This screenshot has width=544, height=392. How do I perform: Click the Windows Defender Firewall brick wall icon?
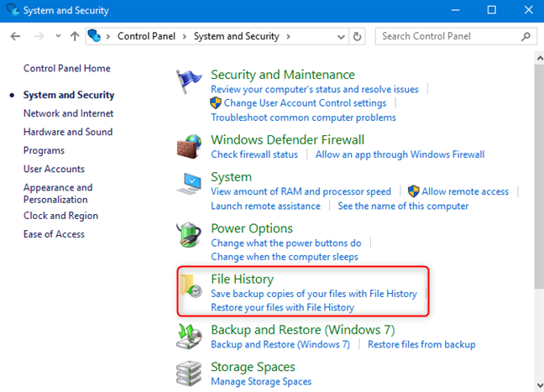[x=189, y=147]
